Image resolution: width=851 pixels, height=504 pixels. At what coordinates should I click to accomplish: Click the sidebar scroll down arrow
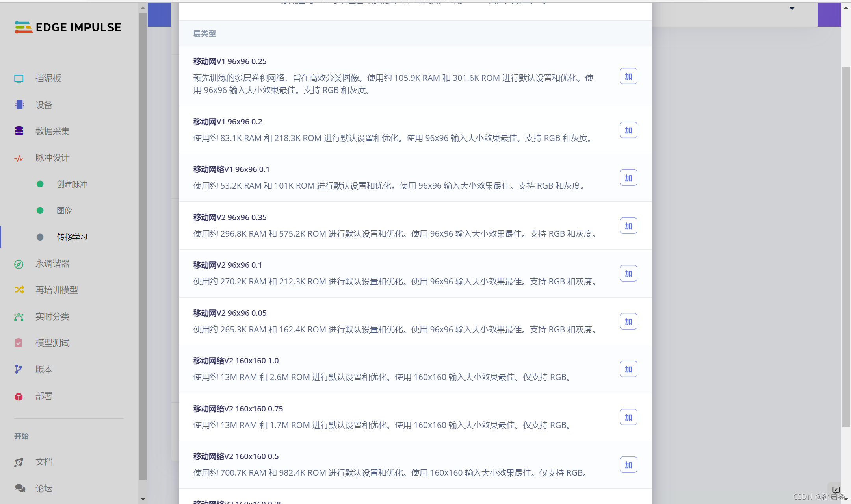143,499
